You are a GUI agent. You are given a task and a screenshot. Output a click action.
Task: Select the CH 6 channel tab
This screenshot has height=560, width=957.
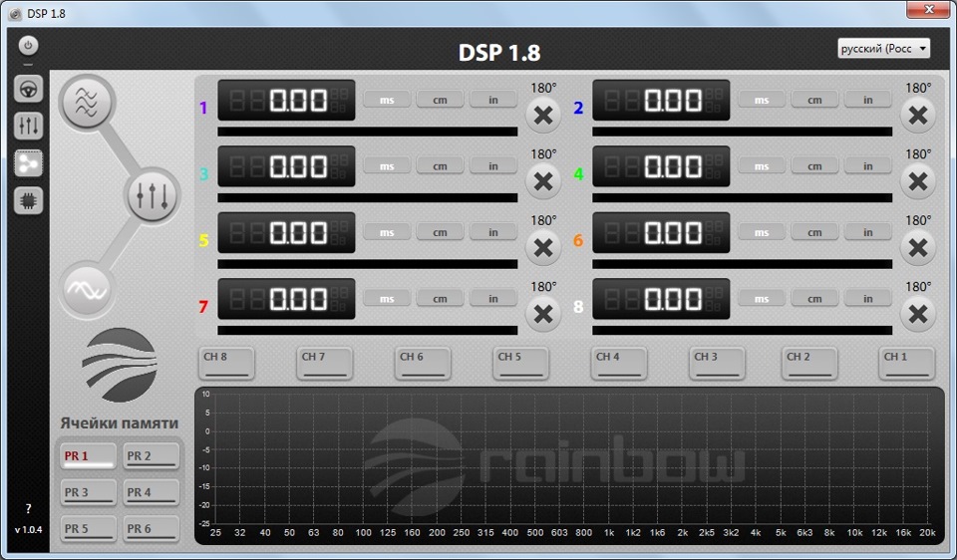423,364
